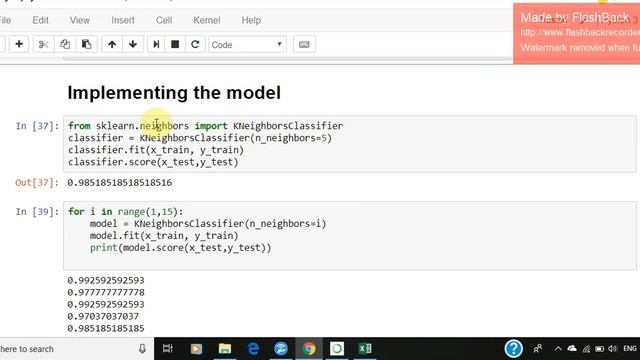Image resolution: width=640 pixels, height=360 pixels.
Task: Click the line 'model.fit(x_train, y_train)'
Action: pyautogui.click(x=164, y=236)
